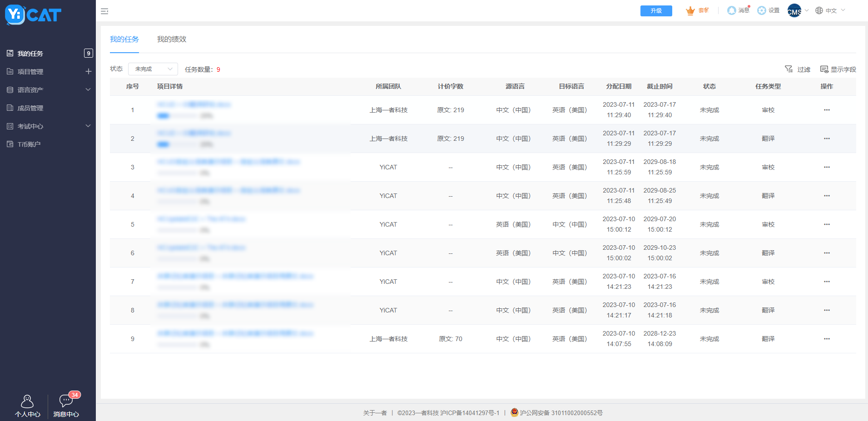Screen dimensions: 868x421
Task: Open the 关于一者 footer link
Action: coord(375,413)
